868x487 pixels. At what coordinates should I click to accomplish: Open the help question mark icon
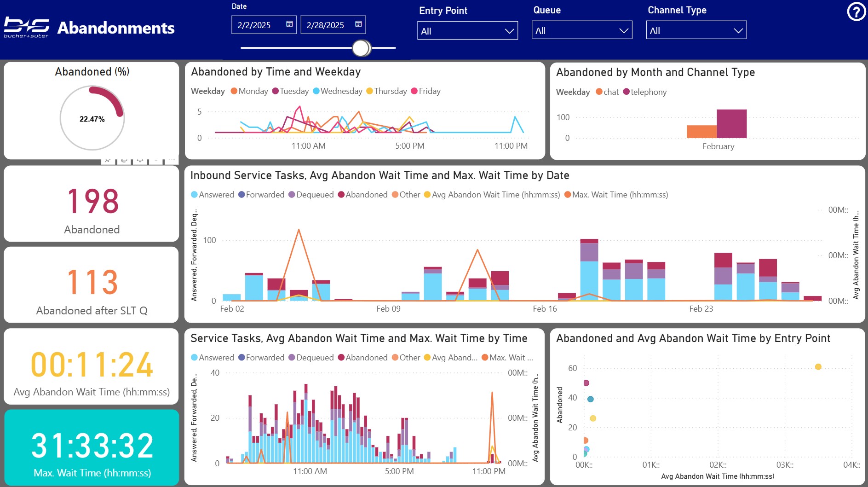(856, 12)
